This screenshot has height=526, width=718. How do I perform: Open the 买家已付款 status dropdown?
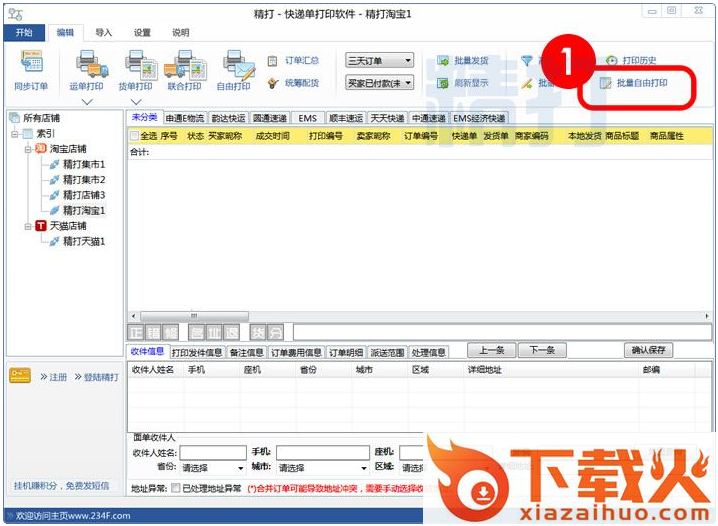point(380,83)
